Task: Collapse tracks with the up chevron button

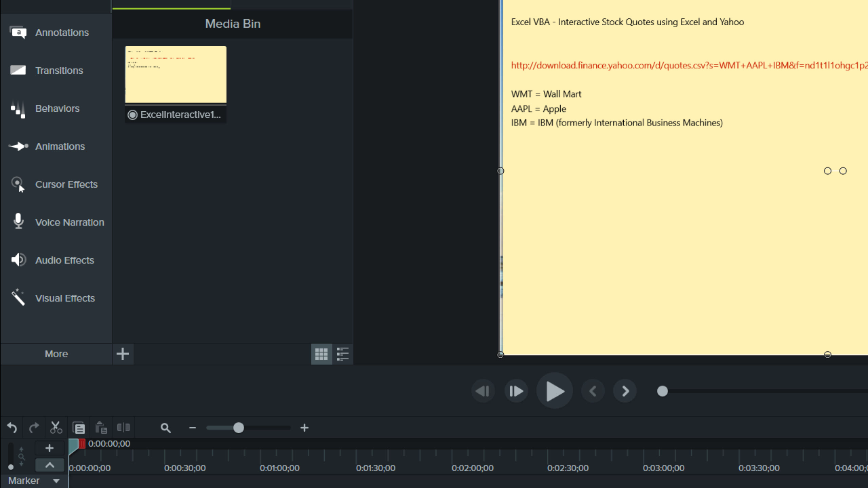Action: [50, 465]
